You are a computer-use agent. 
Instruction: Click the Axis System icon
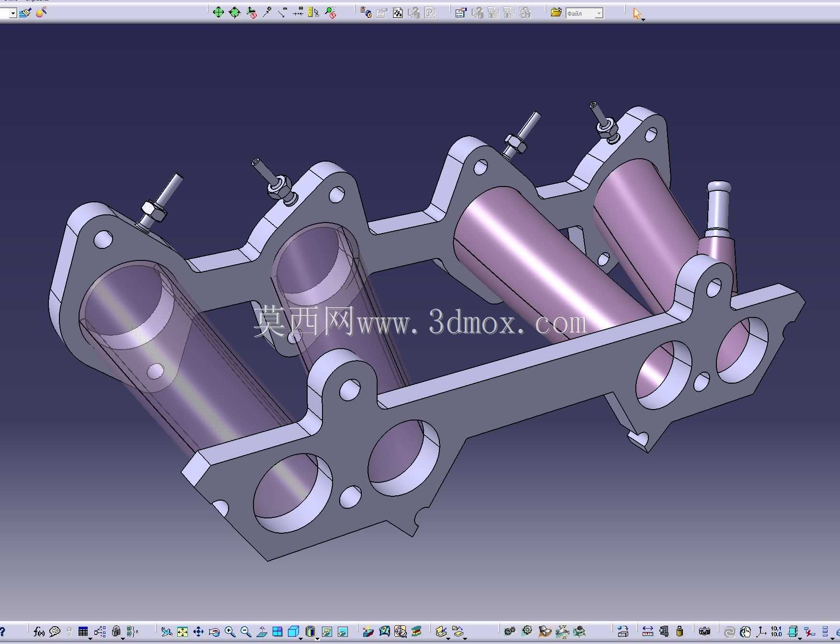(761, 632)
